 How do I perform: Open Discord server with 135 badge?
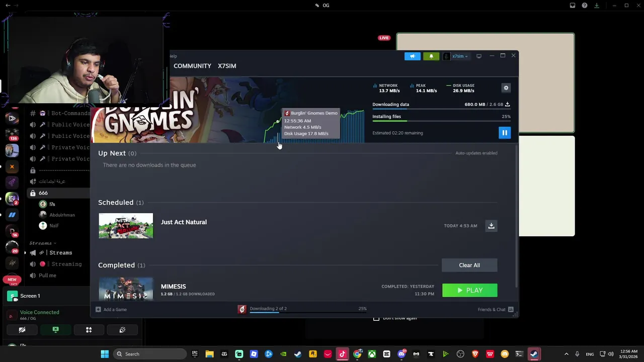pos(12,135)
